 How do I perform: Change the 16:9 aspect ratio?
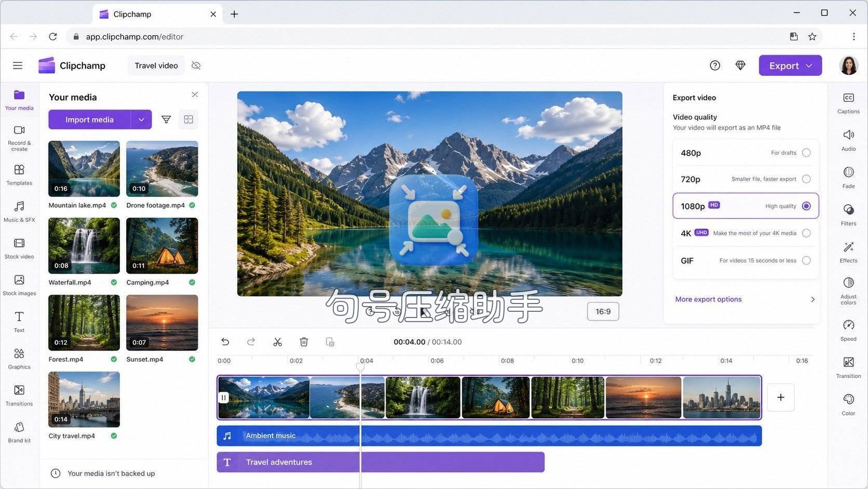point(603,311)
